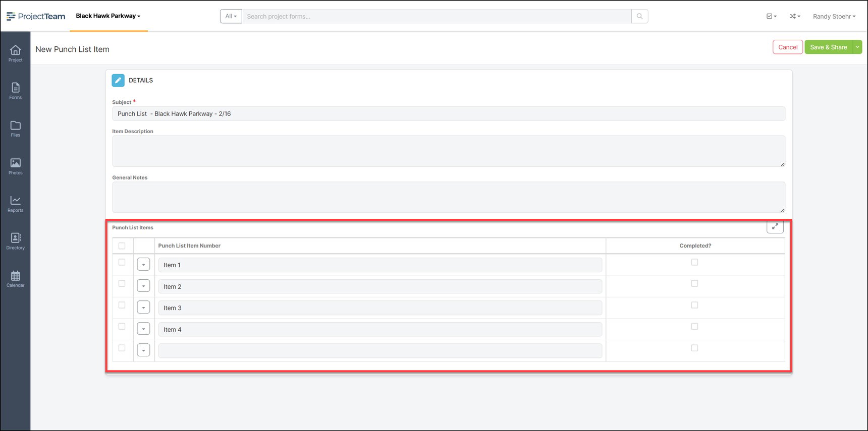
Task: Open the Randy Stoehr user menu
Action: tap(834, 17)
